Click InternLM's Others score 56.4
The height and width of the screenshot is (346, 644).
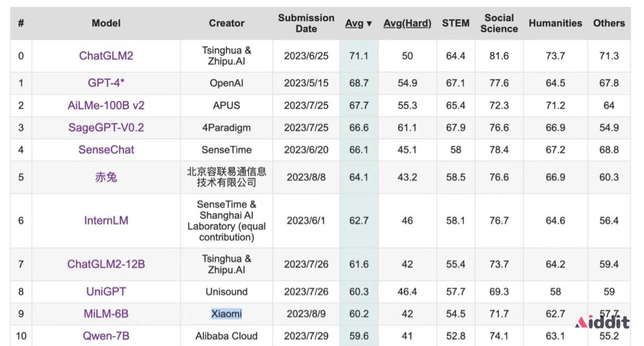[608, 221]
